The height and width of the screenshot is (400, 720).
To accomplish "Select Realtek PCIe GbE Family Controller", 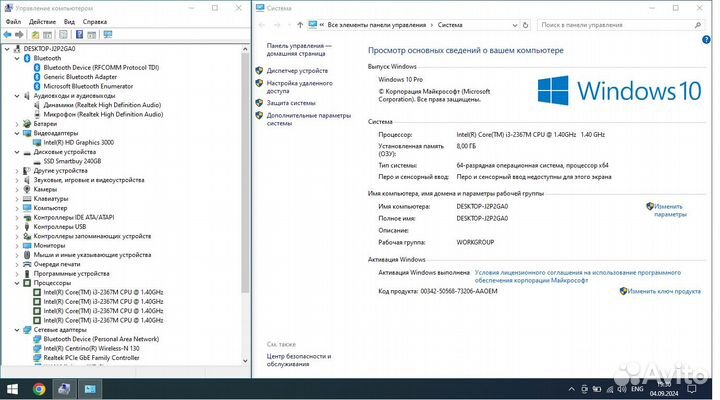I will (91, 358).
